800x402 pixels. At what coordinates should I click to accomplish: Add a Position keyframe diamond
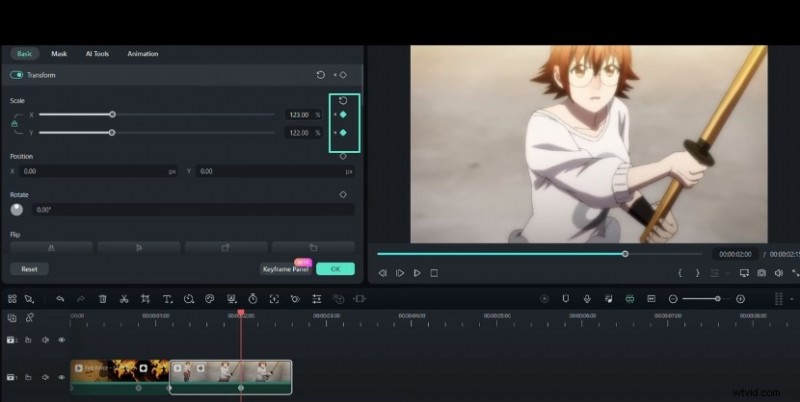pyautogui.click(x=343, y=156)
